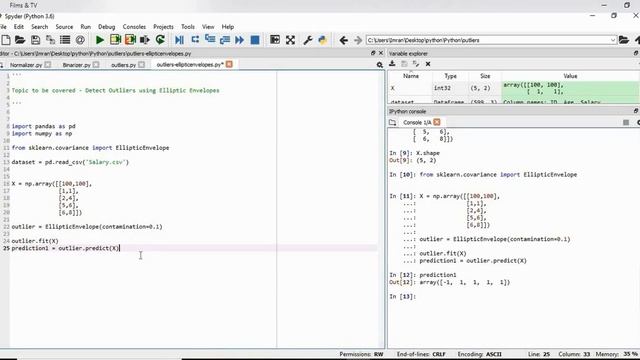Click the debugger Step Return icon
Image resolution: width=640 pixels, height=360 pixels.
tap(225, 40)
